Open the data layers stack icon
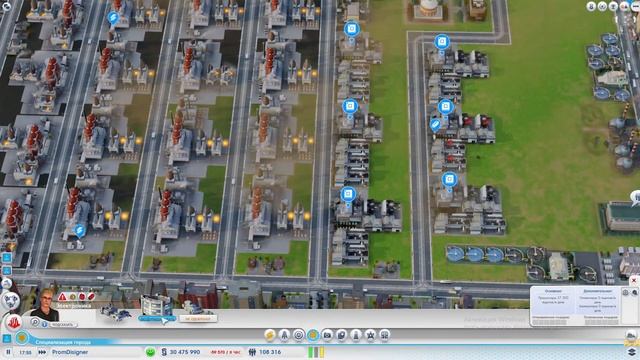This screenshot has width=640, height=360. click(631, 351)
